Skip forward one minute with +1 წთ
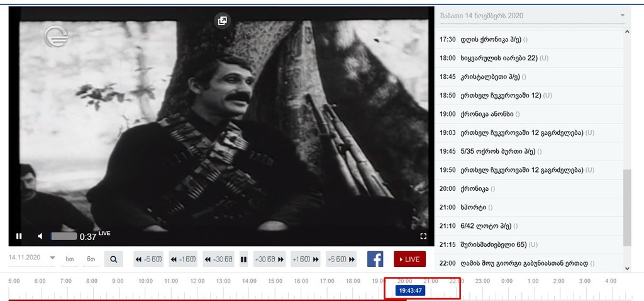 point(306,259)
